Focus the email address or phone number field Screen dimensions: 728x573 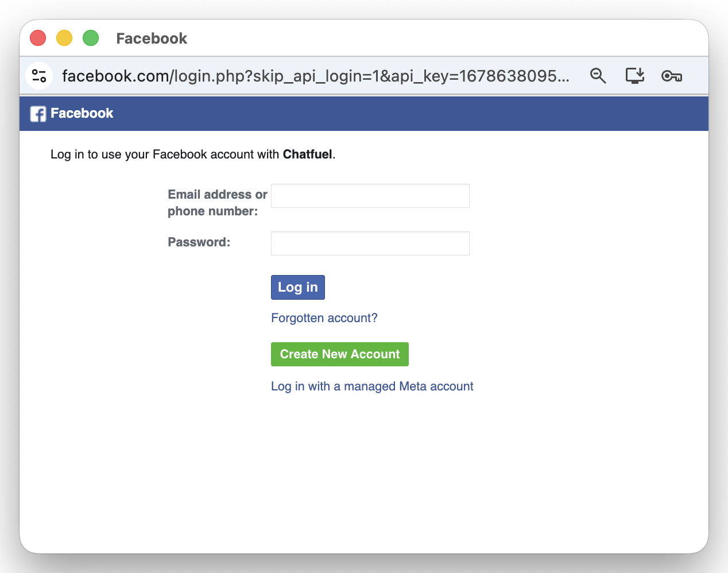370,196
